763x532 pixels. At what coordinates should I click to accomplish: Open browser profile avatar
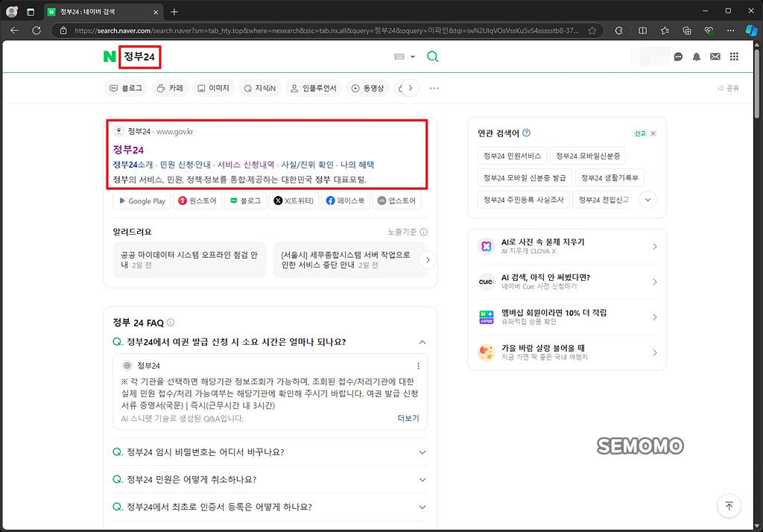(x=12, y=12)
